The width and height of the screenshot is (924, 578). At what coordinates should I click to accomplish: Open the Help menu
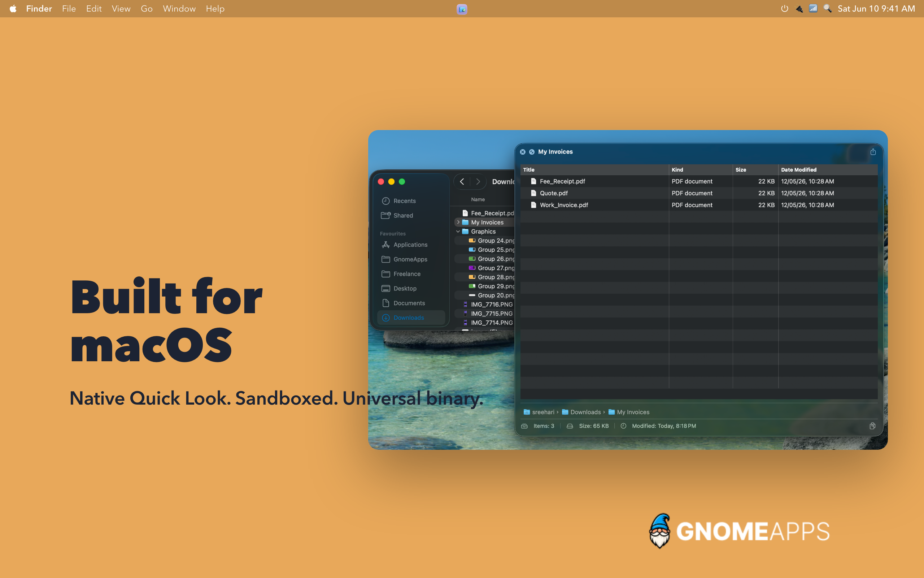click(215, 8)
